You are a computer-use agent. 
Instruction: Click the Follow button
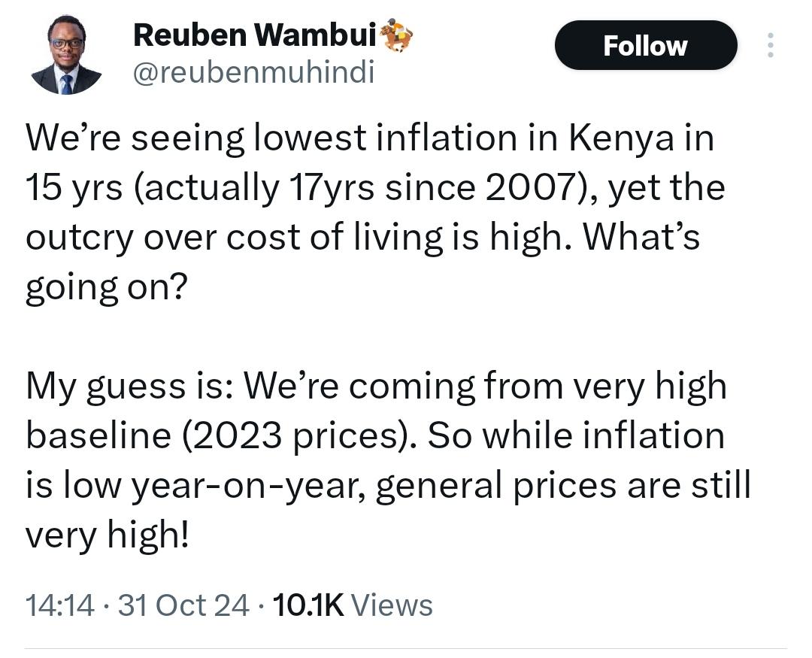point(645,46)
